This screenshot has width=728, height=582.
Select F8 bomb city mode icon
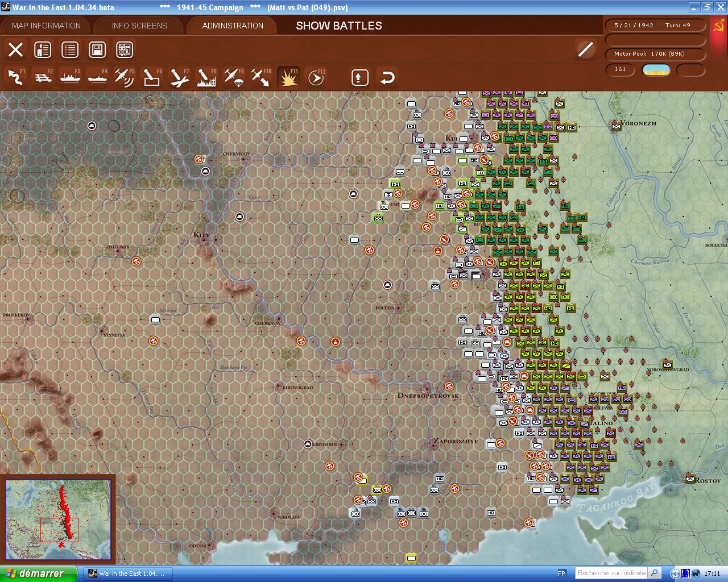click(206, 77)
